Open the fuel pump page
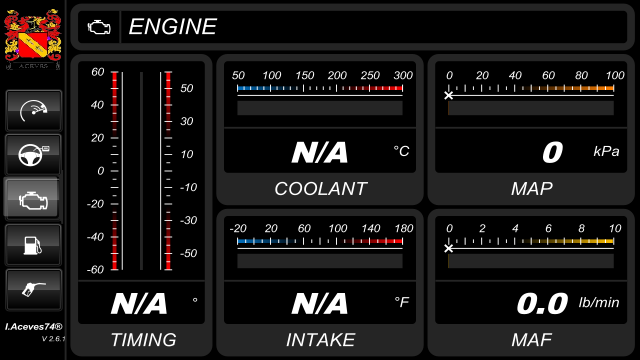 [33, 245]
